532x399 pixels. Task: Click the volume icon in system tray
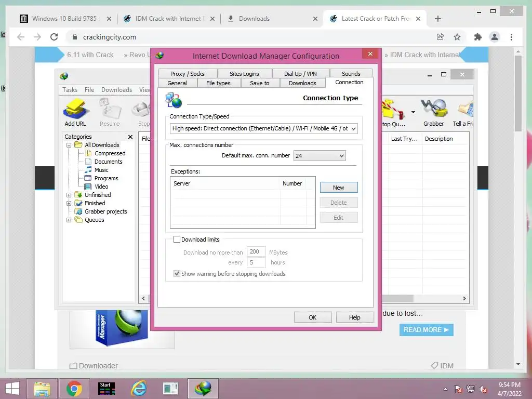point(483,389)
